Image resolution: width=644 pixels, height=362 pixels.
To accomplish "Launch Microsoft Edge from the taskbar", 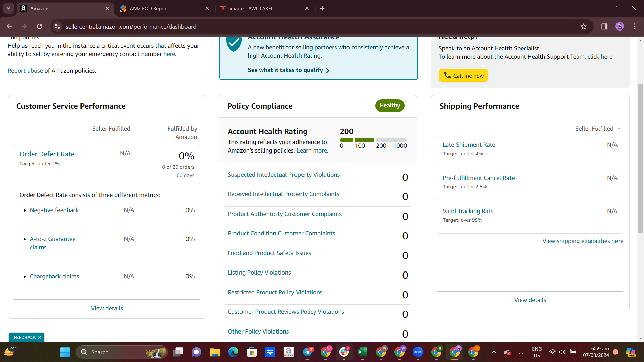I will pos(233,352).
